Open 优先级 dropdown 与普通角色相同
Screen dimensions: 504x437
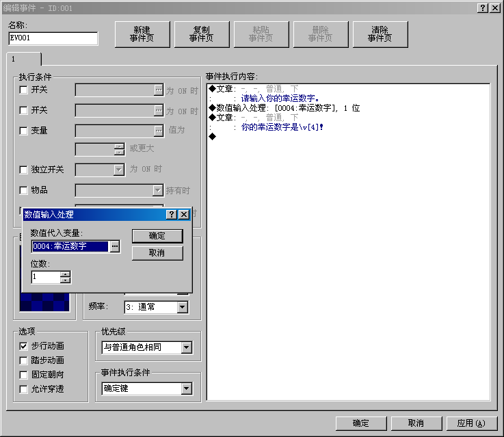(x=147, y=347)
